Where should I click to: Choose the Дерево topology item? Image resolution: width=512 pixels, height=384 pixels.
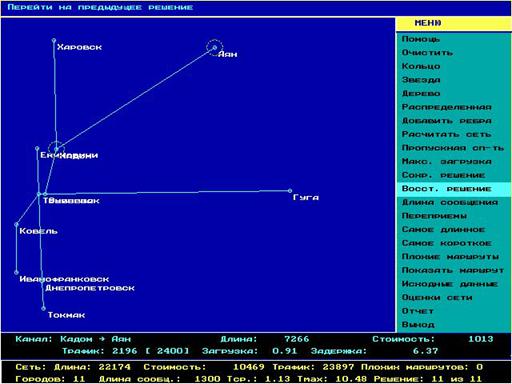tap(421, 94)
